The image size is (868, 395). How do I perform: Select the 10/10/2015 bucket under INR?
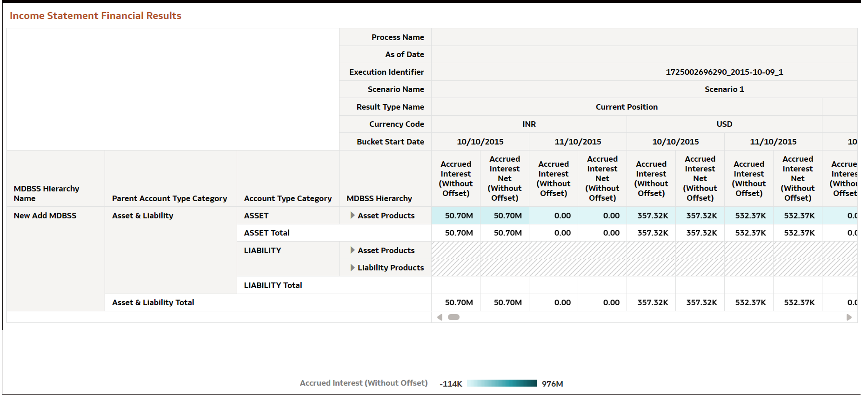point(480,142)
